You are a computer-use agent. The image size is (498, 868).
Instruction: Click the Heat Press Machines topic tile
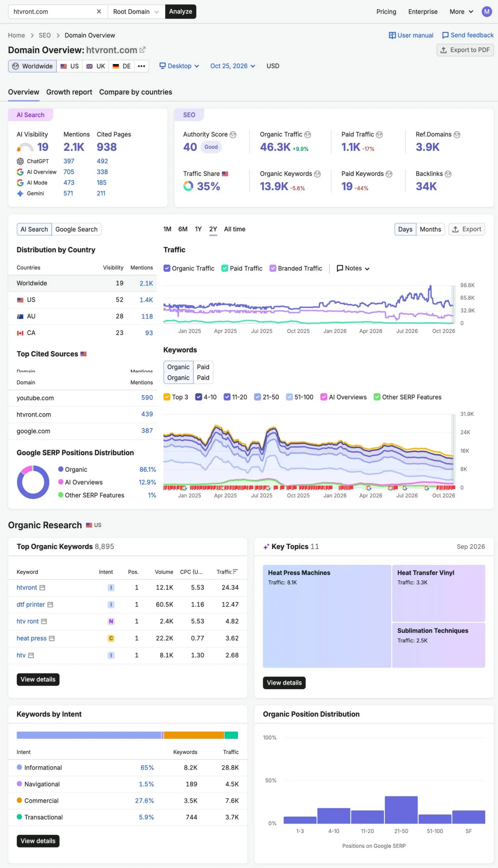click(327, 616)
